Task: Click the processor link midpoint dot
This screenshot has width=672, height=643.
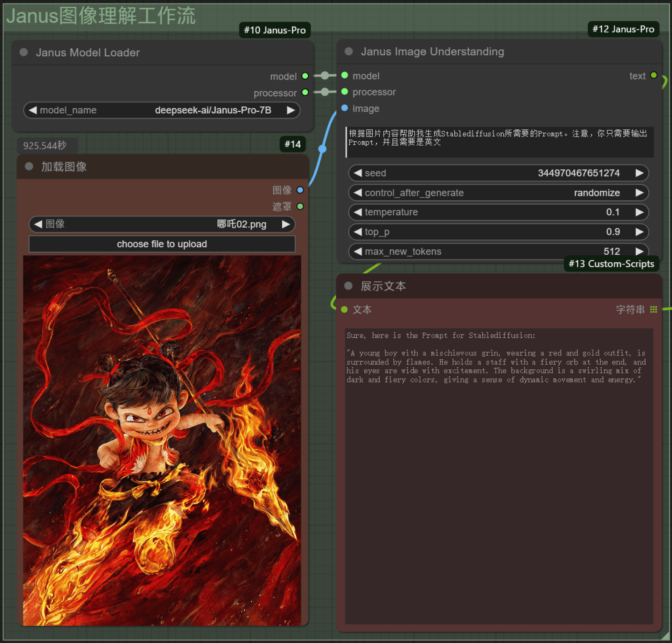Action: (325, 92)
